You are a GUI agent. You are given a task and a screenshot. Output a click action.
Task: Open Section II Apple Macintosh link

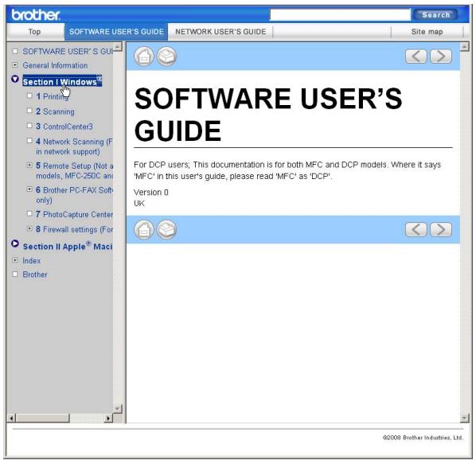68,246
